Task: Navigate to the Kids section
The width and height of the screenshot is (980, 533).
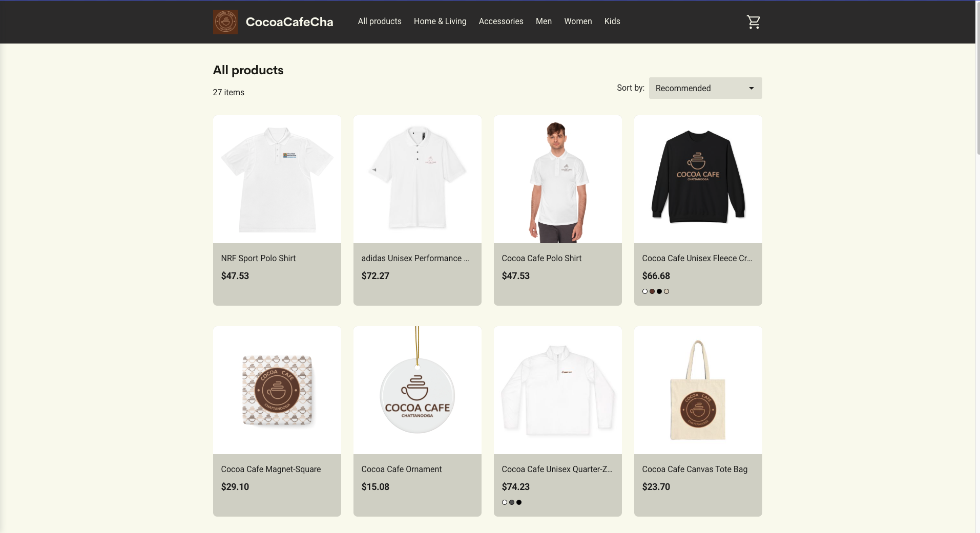Action: click(x=612, y=22)
